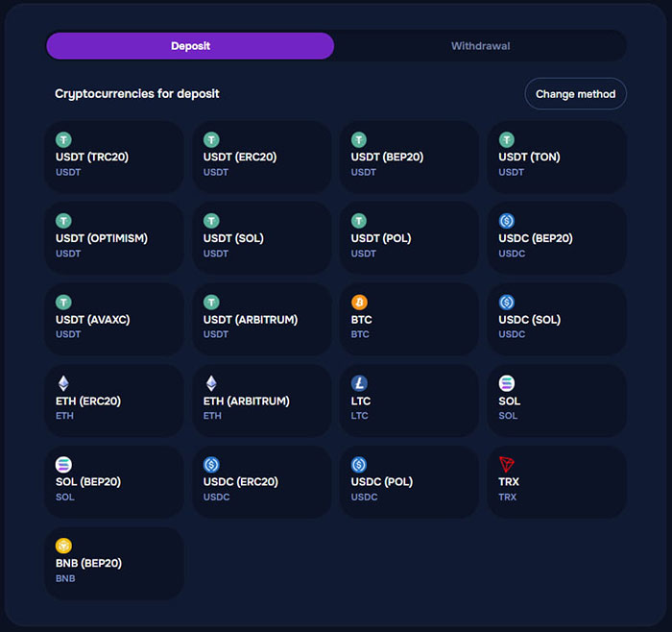Select the USDC (POL) label
The width and height of the screenshot is (672, 632).
click(x=382, y=482)
